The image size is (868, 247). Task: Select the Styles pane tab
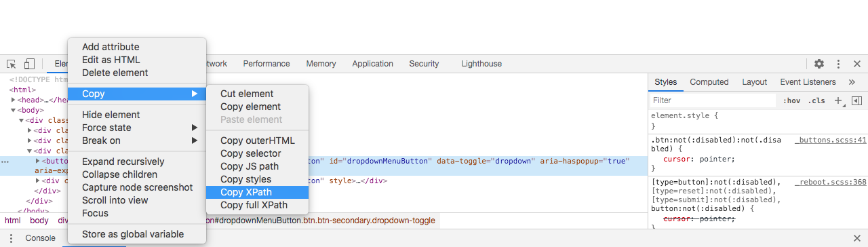coord(666,82)
